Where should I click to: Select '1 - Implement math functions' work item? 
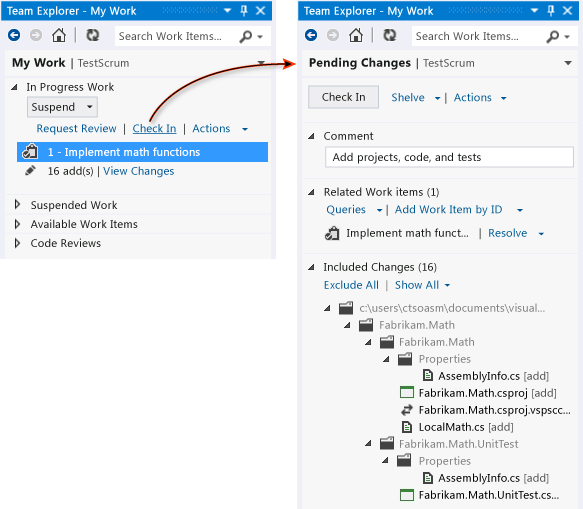142,152
